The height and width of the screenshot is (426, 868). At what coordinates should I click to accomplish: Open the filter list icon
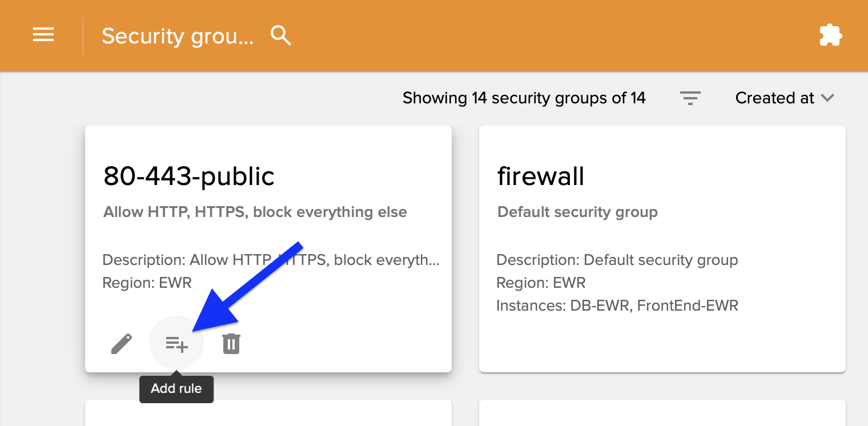(x=690, y=98)
